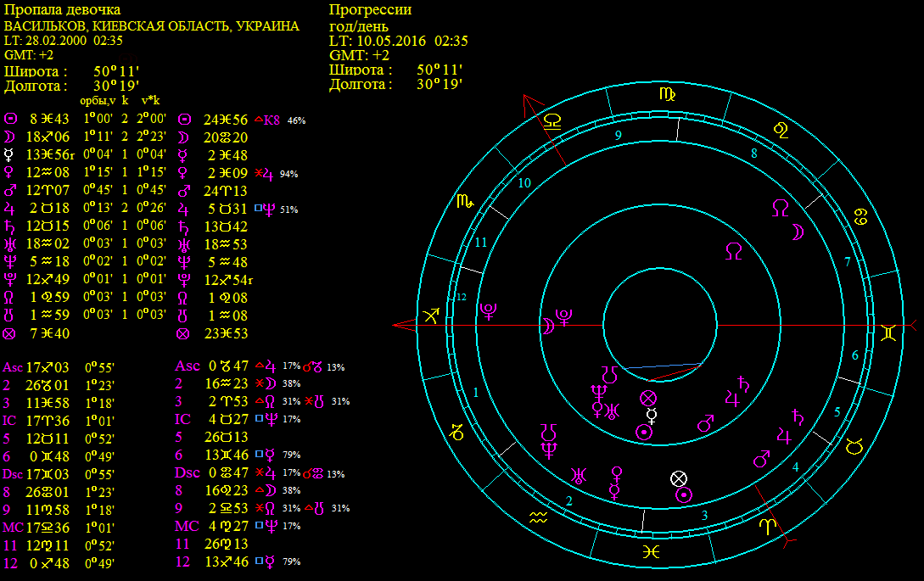Select the Cancer sign on the zodiac ring
Image resolution: width=924 pixels, height=581 pixels.
pyautogui.click(x=860, y=216)
